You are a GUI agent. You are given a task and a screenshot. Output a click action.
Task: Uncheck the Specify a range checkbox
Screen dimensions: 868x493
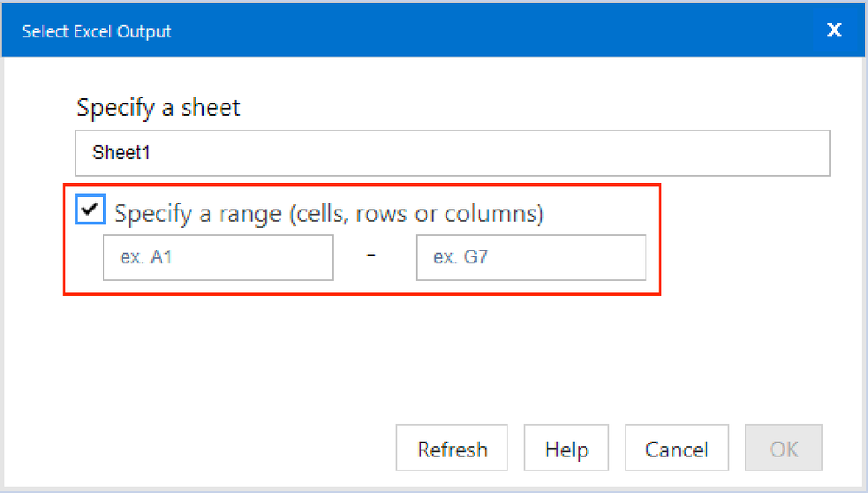click(x=90, y=210)
